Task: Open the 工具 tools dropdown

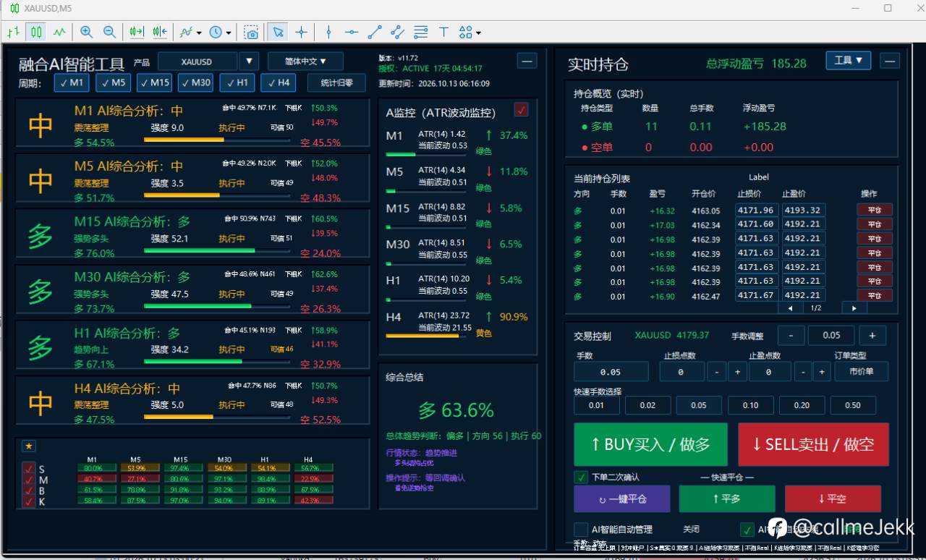Action: (x=848, y=61)
